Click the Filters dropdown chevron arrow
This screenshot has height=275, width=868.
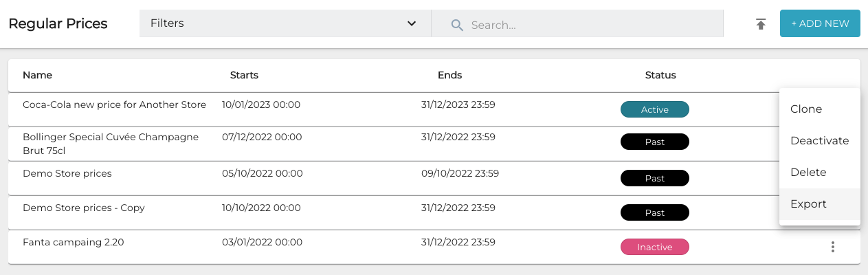click(412, 23)
